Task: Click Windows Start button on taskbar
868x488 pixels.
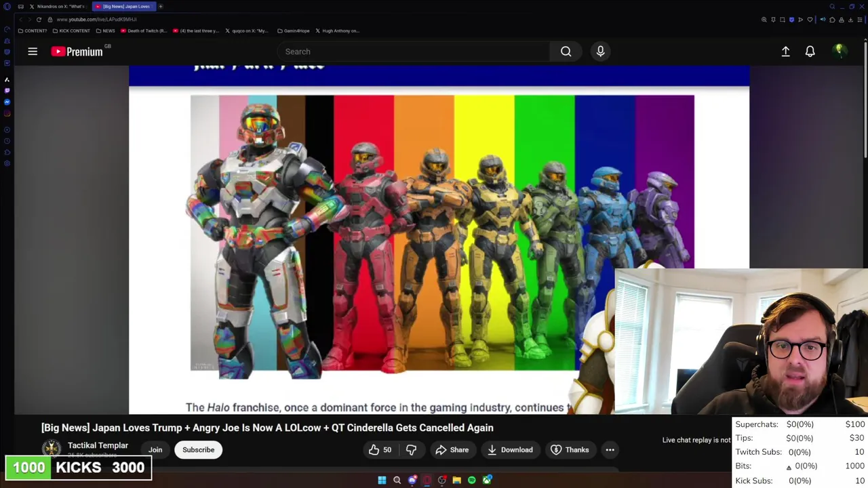Action: 382,480
